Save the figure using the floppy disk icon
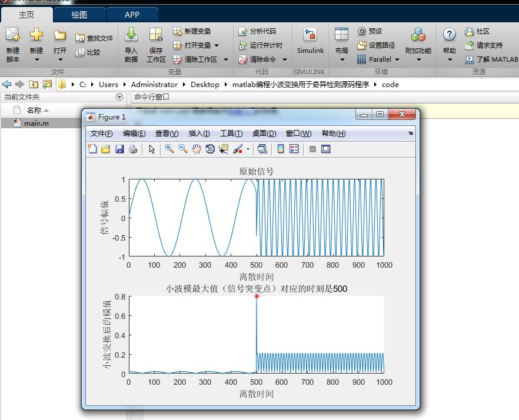This screenshot has height=420, width=519. click(119, 149)
